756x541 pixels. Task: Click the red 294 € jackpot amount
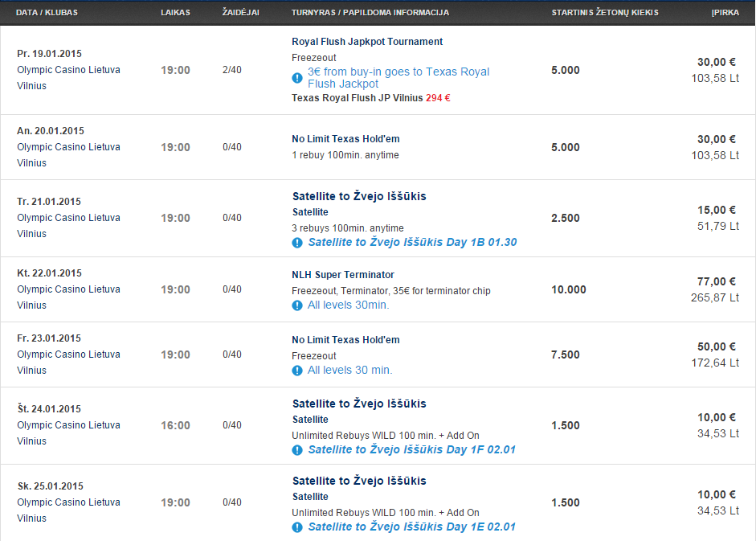click(438, 98)
